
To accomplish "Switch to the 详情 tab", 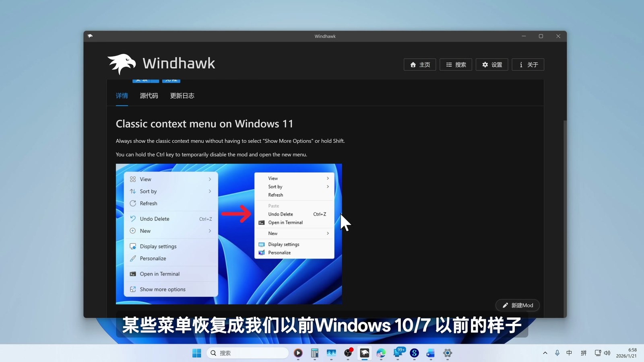I will (122, 96).
